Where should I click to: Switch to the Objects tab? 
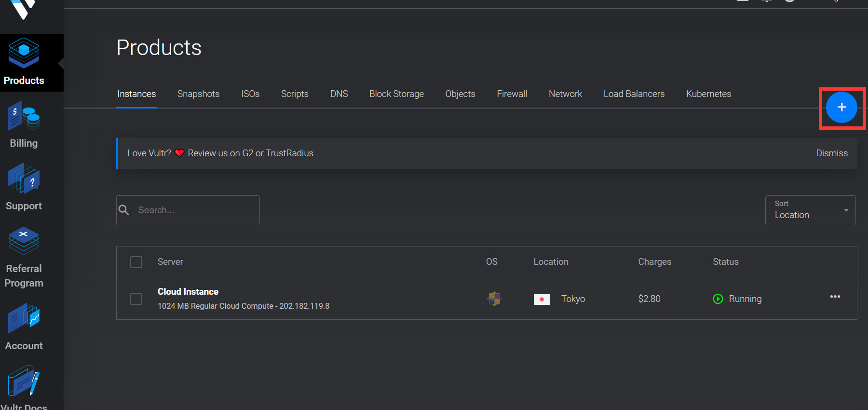[x=460, y=94]
